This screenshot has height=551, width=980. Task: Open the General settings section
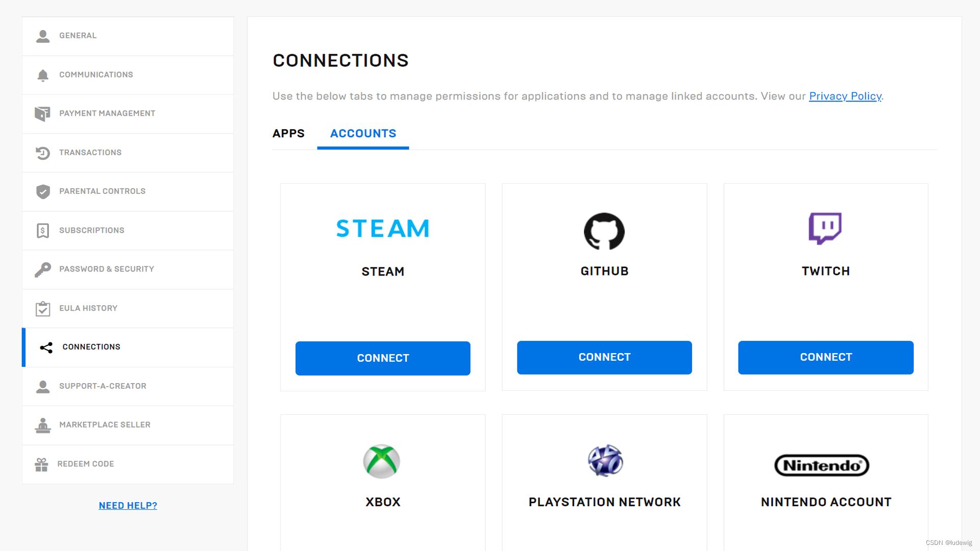click(x=128, y=36)
